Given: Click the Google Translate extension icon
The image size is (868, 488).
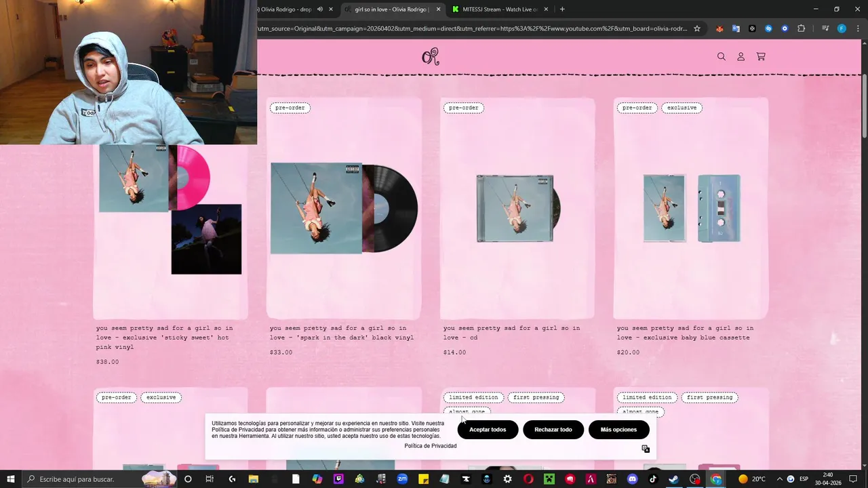Looking at the screenshot, I should pyautogui.click(x=736, y=28).
